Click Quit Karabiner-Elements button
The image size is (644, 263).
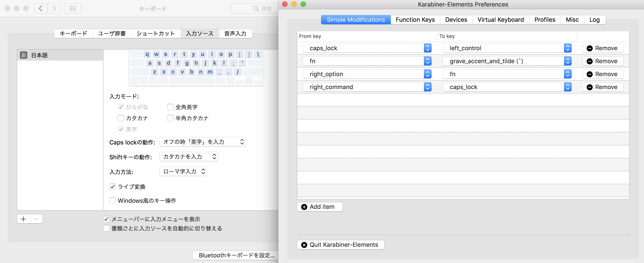click(x=340, y=245)
